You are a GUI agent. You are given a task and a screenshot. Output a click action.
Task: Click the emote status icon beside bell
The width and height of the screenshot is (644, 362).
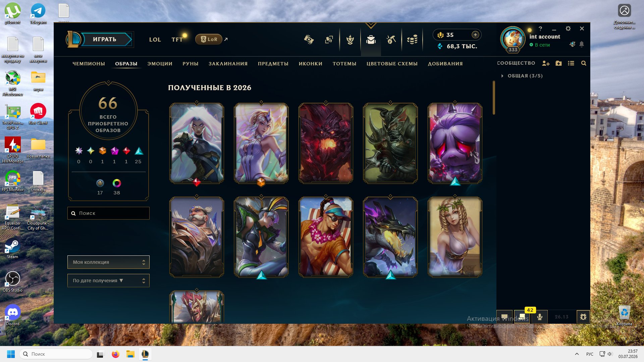pyautogui.click(x=572, y=44)
